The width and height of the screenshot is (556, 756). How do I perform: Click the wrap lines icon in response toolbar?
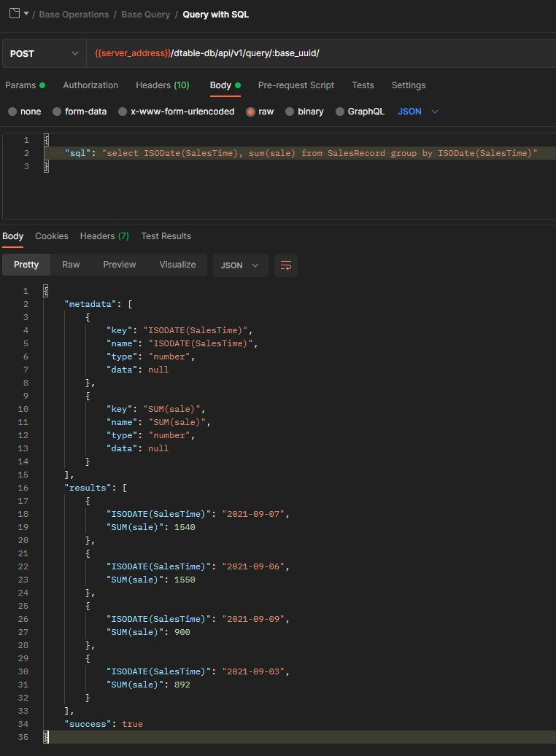tap(286, 265)
